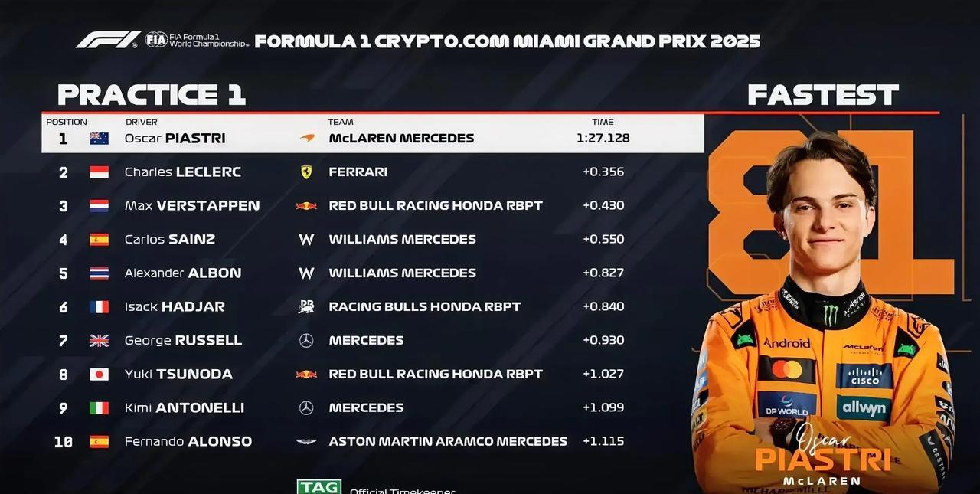Click the Mercedes star logo in Russell's row
This screenshot has height=494, width=980.
pos(306,340)
